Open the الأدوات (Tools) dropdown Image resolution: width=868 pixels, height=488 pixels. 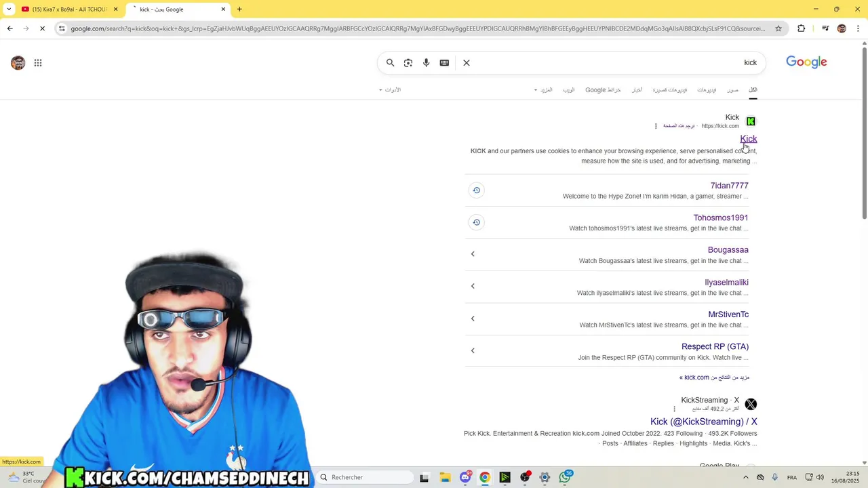[390, 89]
